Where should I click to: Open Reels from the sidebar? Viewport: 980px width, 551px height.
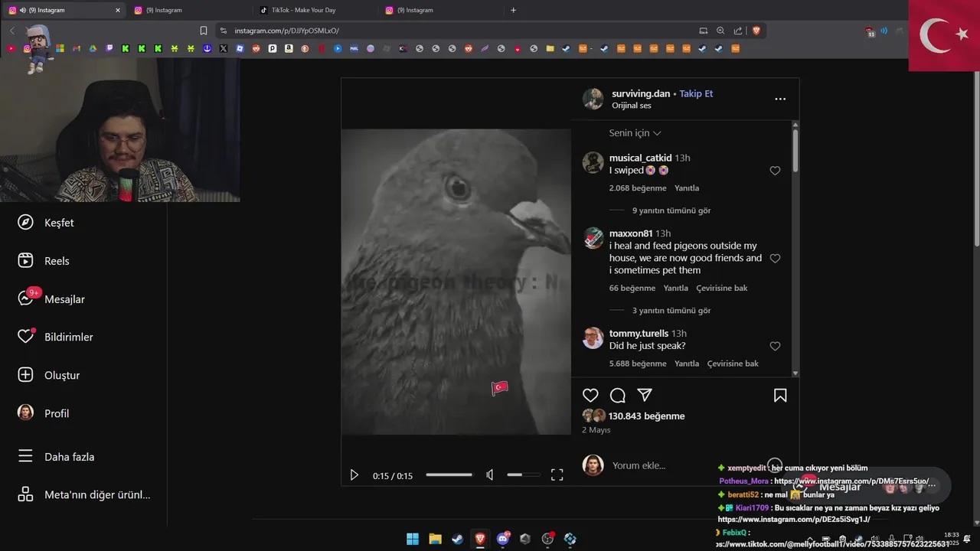pyautogui.click(x=44, y=261)
